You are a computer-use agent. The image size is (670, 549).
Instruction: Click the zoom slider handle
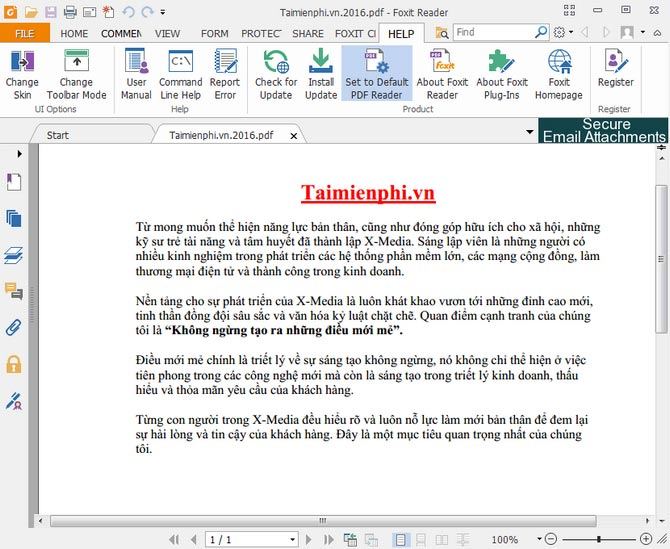599,539
